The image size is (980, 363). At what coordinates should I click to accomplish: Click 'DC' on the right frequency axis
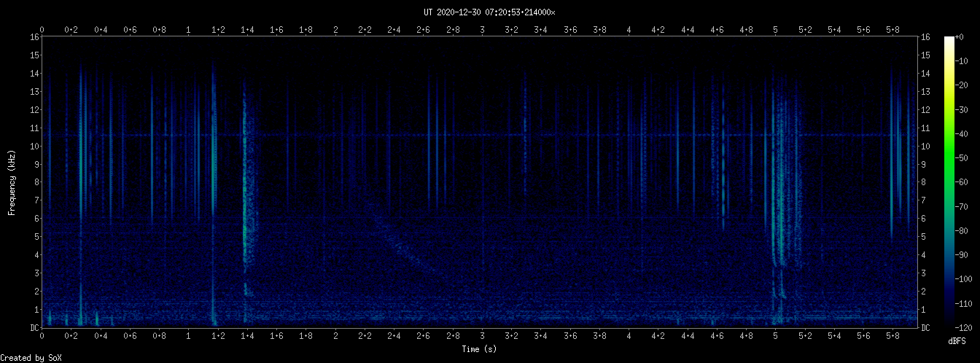(x=926, y=328)
